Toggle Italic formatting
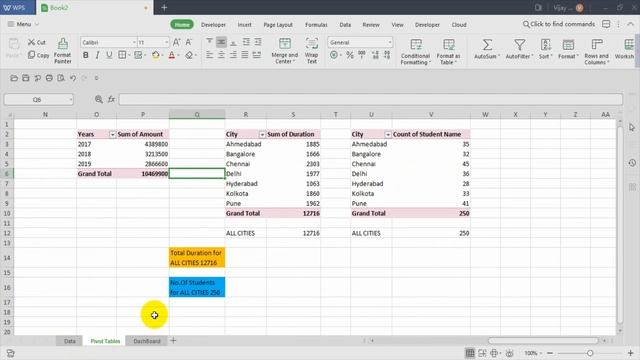Viewport: 640px width, 360px height. pyautogui.click(x=97, y=55)
